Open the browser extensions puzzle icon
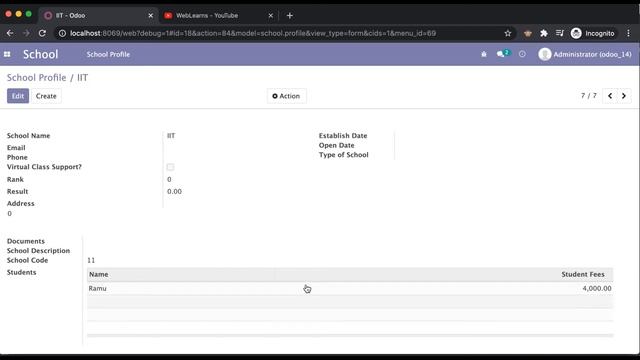This screenshot has height=360, width=640. 544,33
